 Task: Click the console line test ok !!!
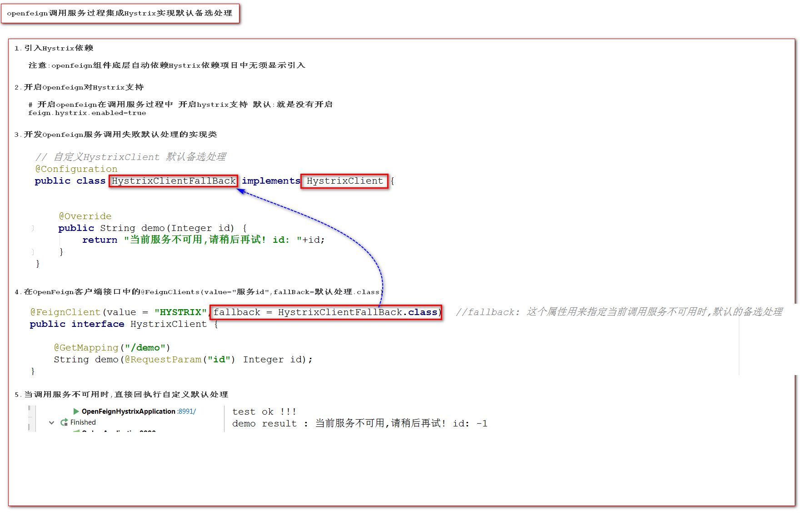pyautogui.click(x=264, y=412)
